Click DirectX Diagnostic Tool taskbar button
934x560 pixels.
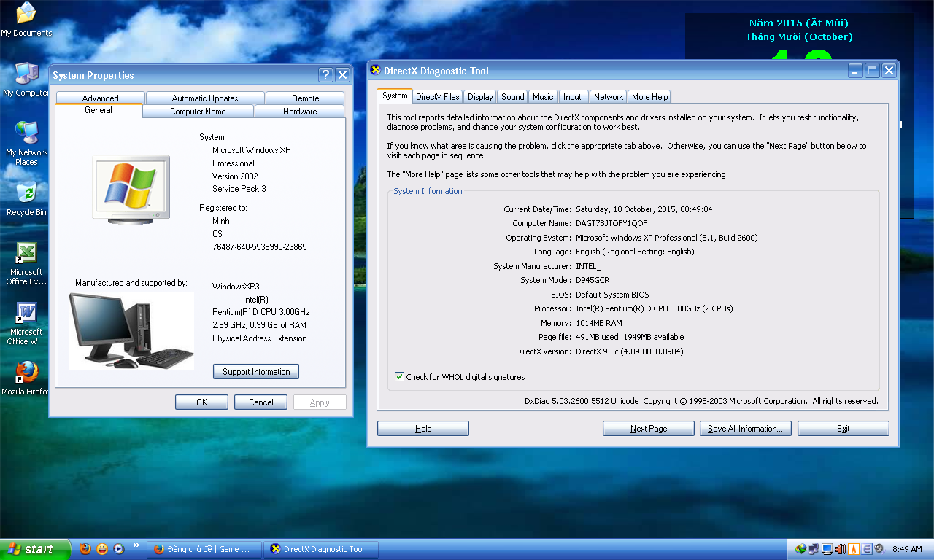click(x=321, y=549)
